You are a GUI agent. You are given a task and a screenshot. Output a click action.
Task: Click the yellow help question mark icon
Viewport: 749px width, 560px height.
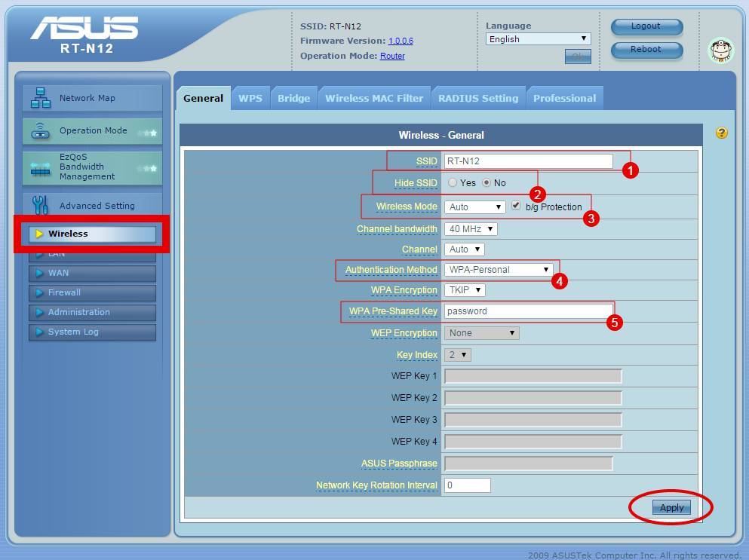[x=722, y=133]
